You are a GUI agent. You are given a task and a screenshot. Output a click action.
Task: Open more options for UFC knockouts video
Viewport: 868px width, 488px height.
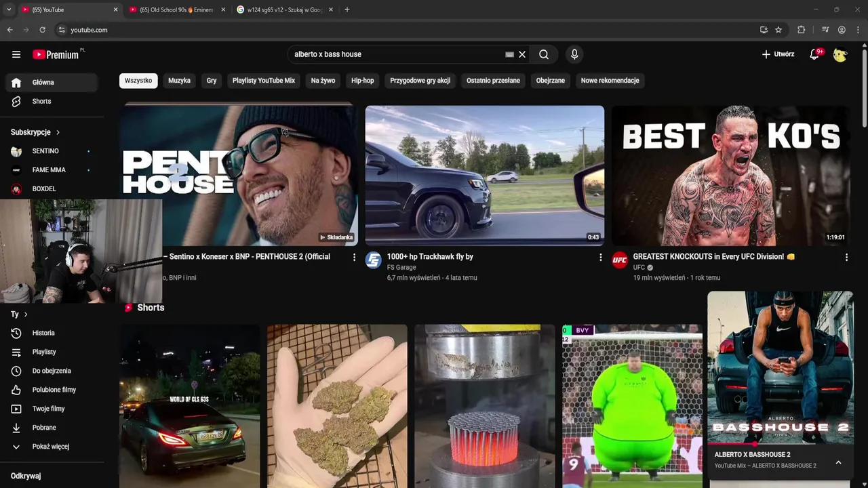click(x=846, y=258)
